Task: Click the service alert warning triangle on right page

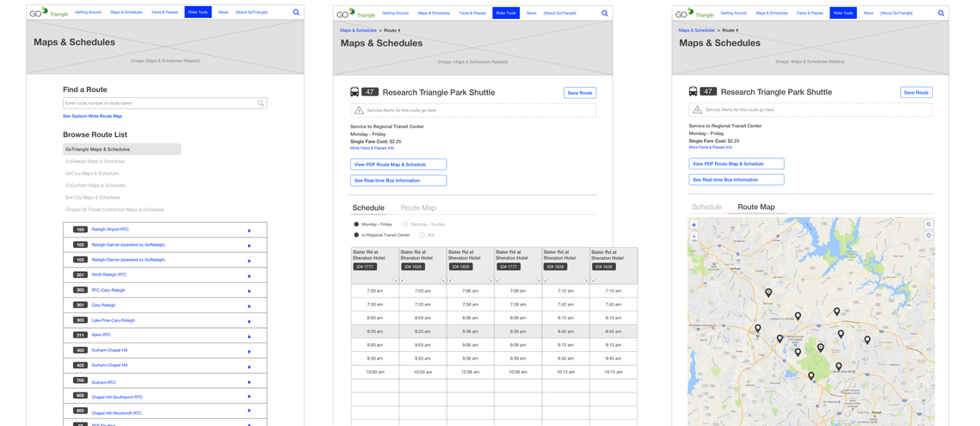Action: tap(698, 109)
